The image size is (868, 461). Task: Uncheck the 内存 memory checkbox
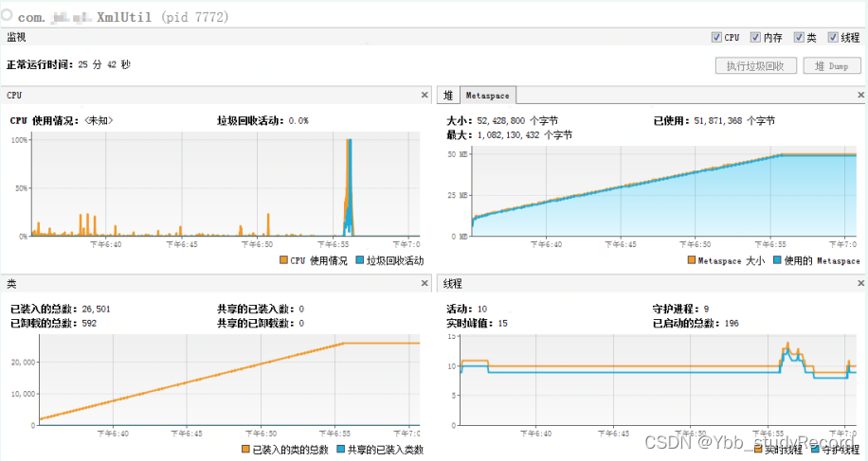(x=755, y=37)
